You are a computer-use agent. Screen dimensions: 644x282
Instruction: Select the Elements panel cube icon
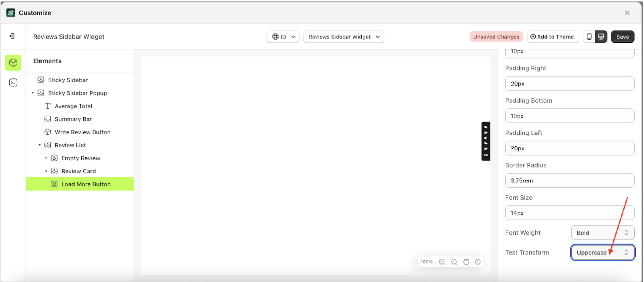click(x=13, y=63)
